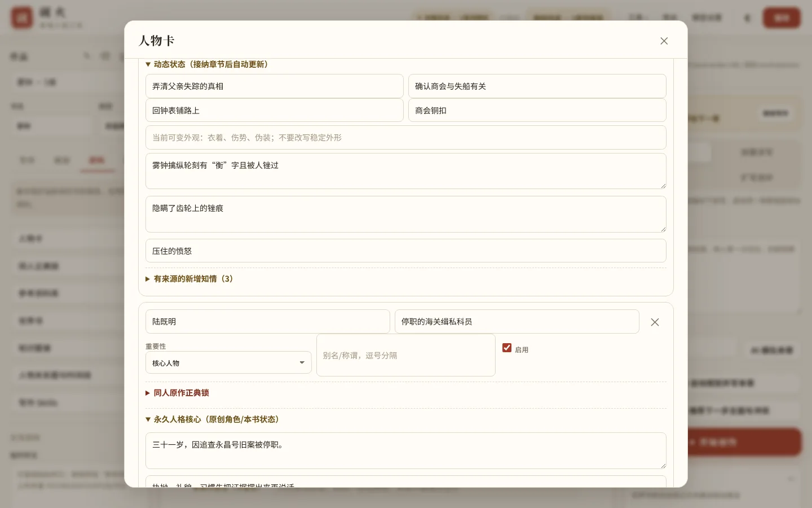812x508 pixels.
Task: Click the 重要性 label
Action: click(x=156, y=346)
